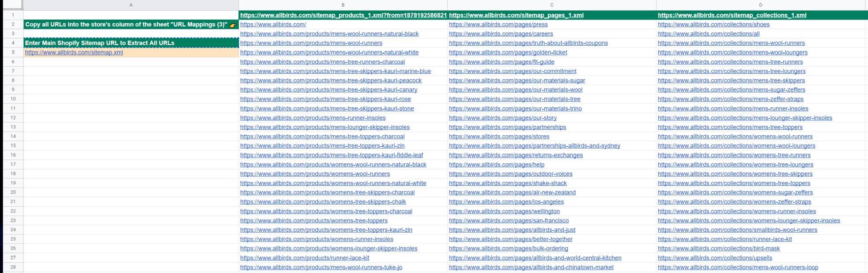Screen dimensions: 868x273
Task: Select column A header
Action: (131, 5)
